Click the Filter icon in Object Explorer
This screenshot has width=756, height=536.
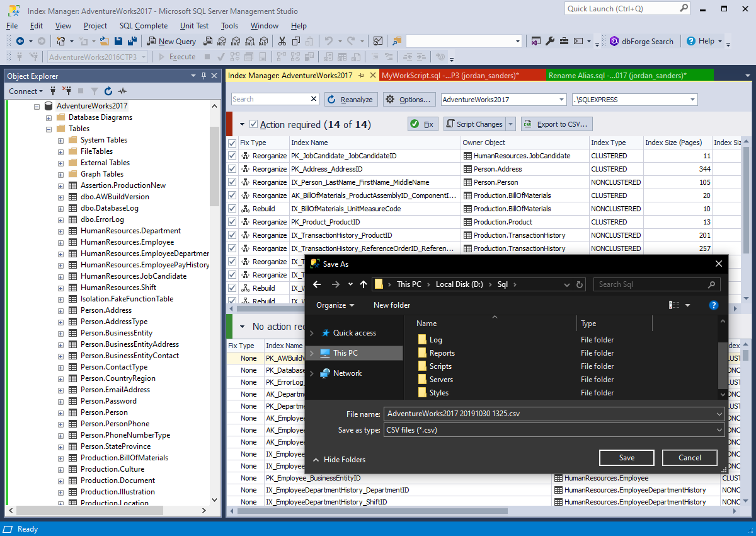click(x=94, y=91)
